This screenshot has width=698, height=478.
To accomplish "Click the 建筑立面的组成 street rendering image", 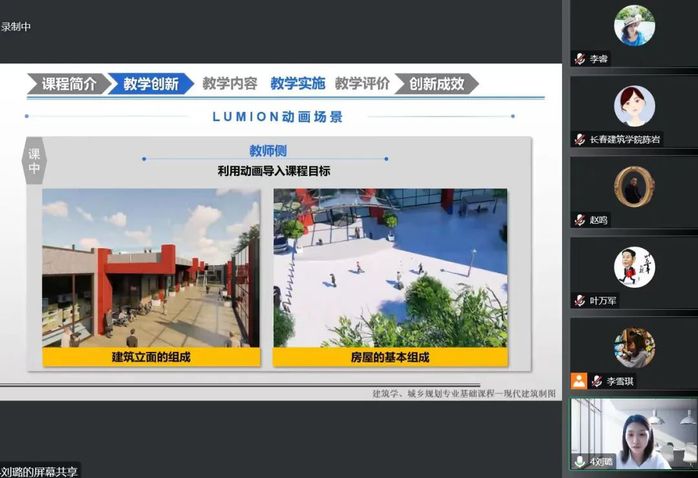I will (x=150, y=267).
